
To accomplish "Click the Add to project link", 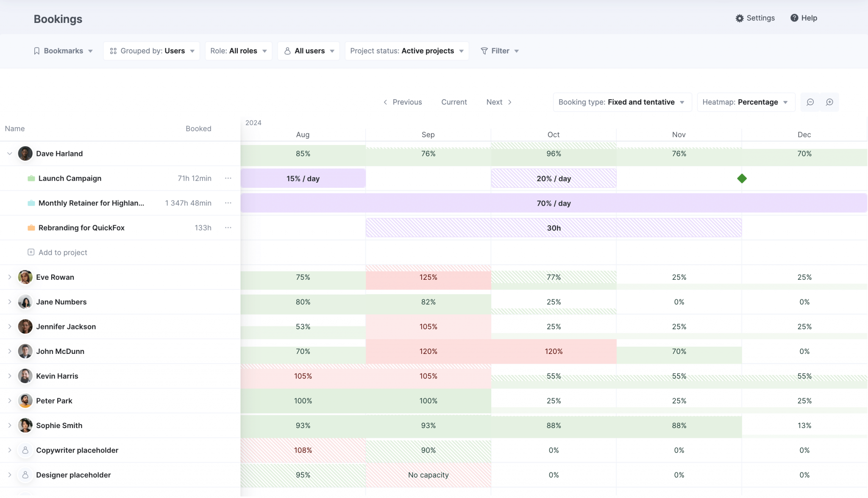I will point(62,252).
